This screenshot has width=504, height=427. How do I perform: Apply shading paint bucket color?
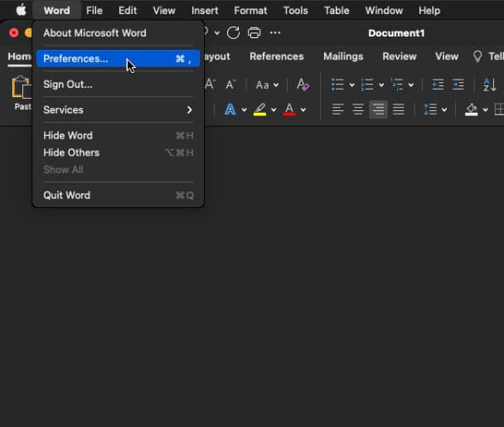(471, 109)
